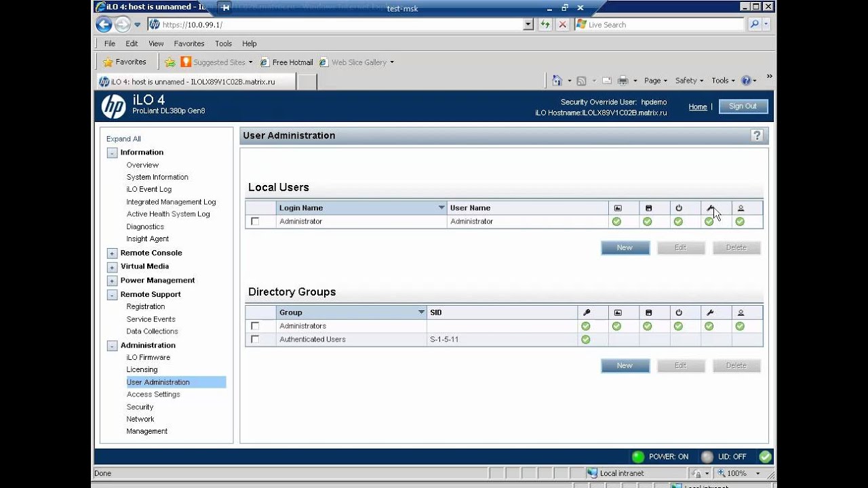868x488 pixels.
Task: Click the Favorites button in favorites bar
Action: tap(125, 62)
